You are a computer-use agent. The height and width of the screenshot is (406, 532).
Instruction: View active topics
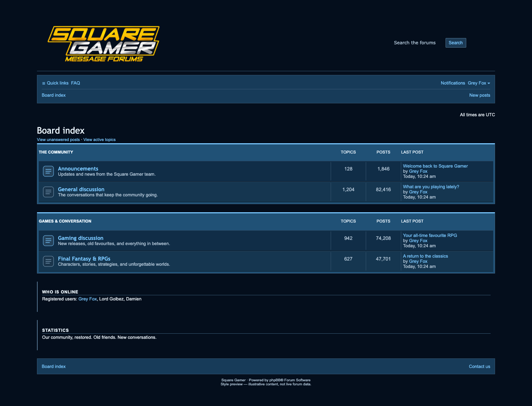point(99,140)
